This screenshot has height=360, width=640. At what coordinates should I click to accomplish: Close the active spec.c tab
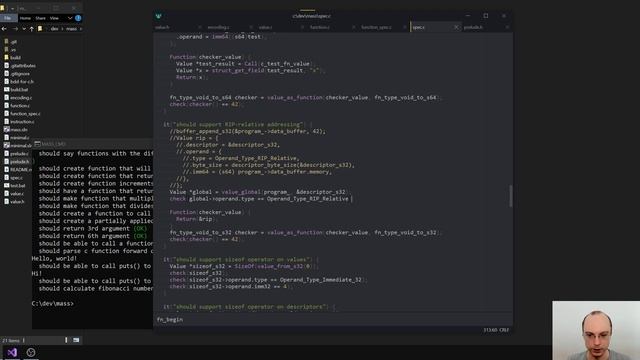click(x=456, y=27)
